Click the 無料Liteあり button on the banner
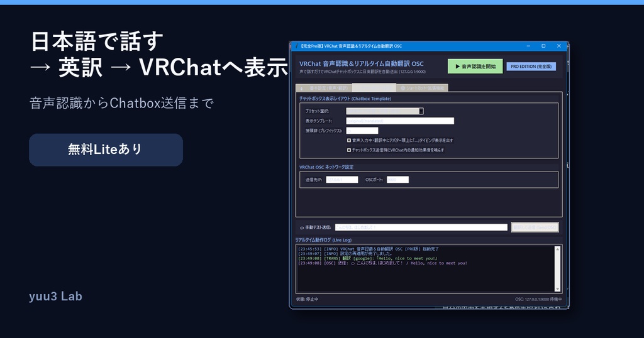The width and height of the screenshot is (644, 338). (106, 150)
